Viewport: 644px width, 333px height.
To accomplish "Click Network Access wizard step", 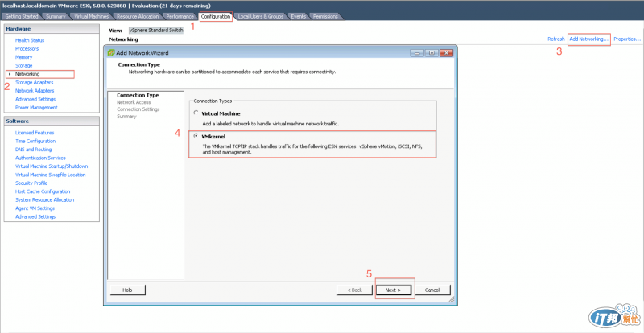I will tap(134, 102).
